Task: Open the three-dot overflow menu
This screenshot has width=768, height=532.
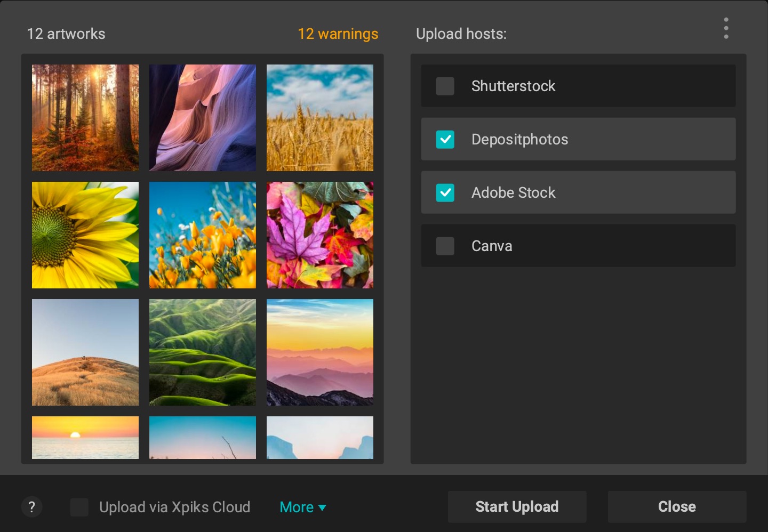Action: pyautogui.click(x=726, y=28)
